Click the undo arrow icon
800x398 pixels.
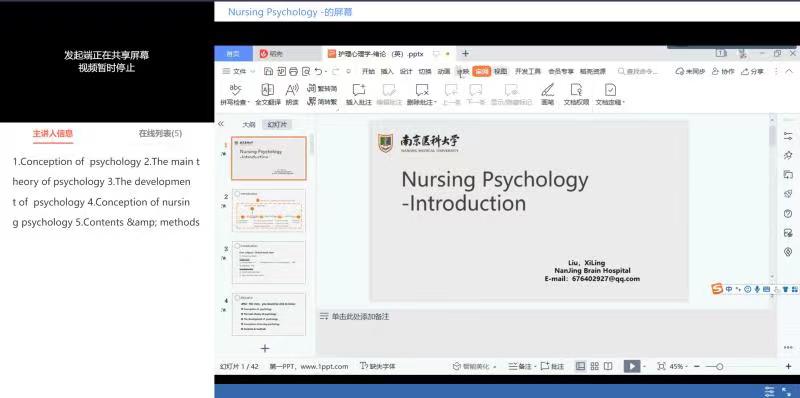[318, 71]
